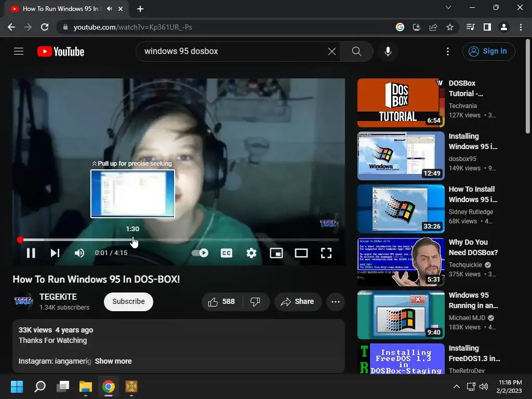
Task: Open the TEGEKiTE channel avatar
Action: click(x=23, y=301)
